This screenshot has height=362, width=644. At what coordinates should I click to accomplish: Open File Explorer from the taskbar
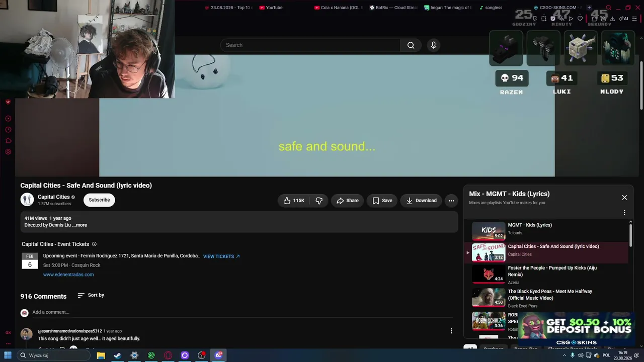click(101, 355)
